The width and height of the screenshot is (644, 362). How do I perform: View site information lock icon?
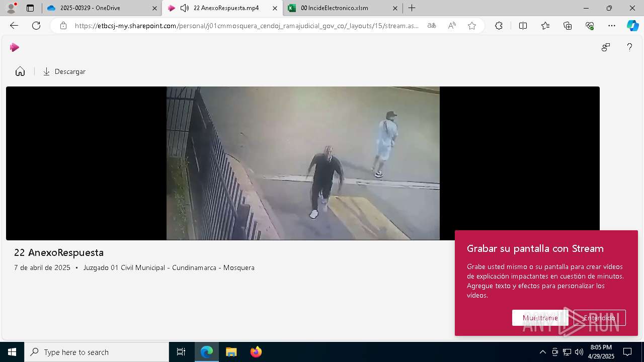(63, 26)
